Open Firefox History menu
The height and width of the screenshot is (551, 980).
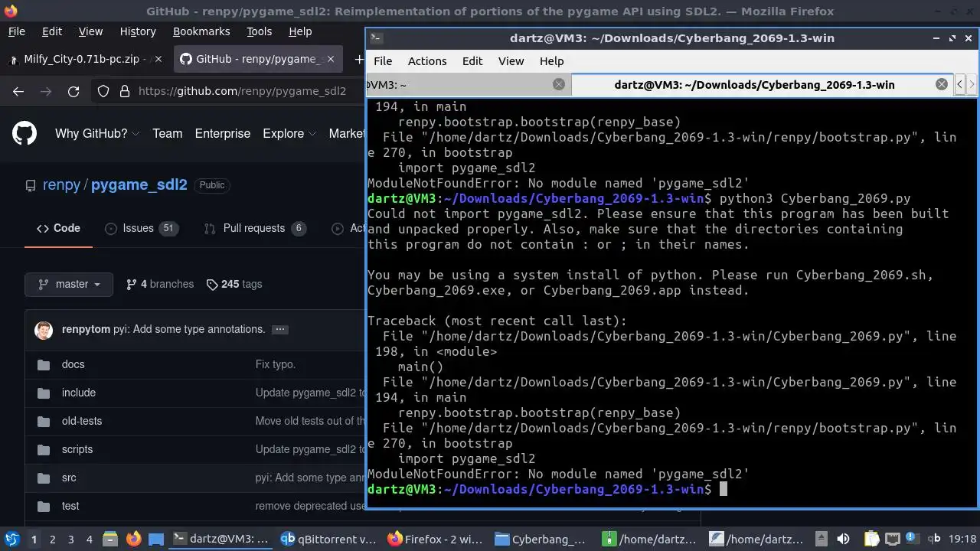coord(138,31)
